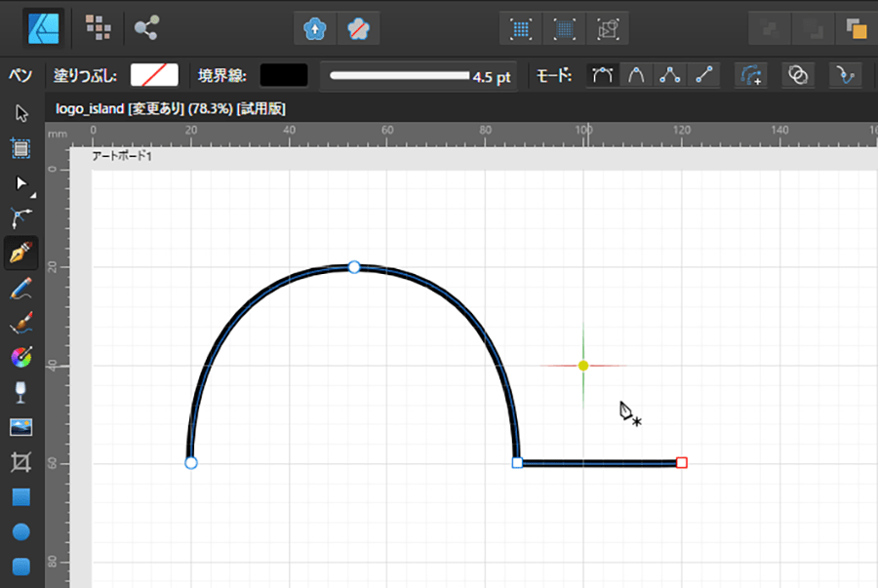Choose the Node tool
Viewport: 878px width, 588px height.
point(20,183)
